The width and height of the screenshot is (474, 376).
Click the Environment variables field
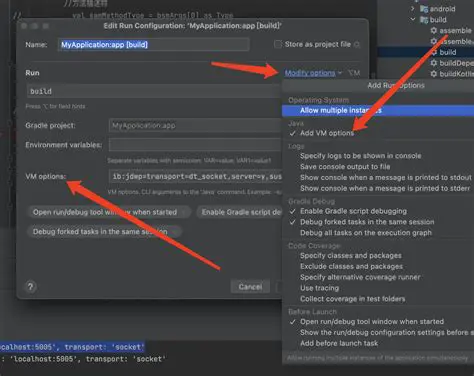click(x=195, y=145)
